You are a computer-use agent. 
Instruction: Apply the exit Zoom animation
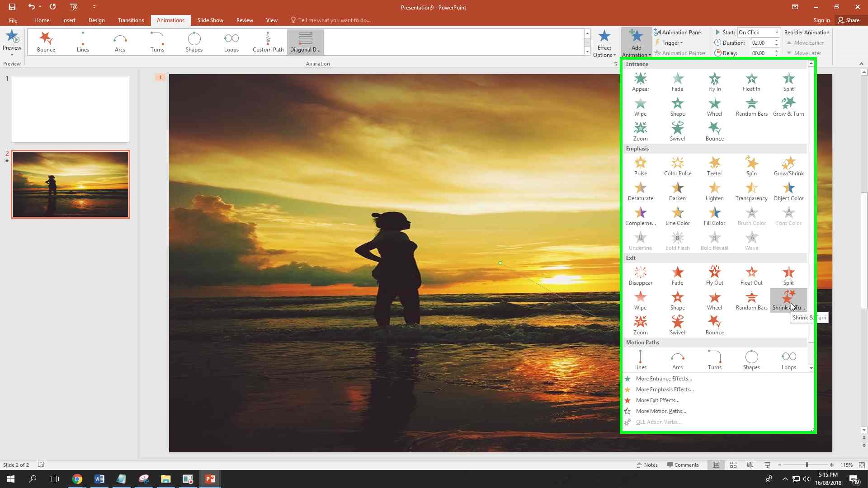(x=640, y=325)
